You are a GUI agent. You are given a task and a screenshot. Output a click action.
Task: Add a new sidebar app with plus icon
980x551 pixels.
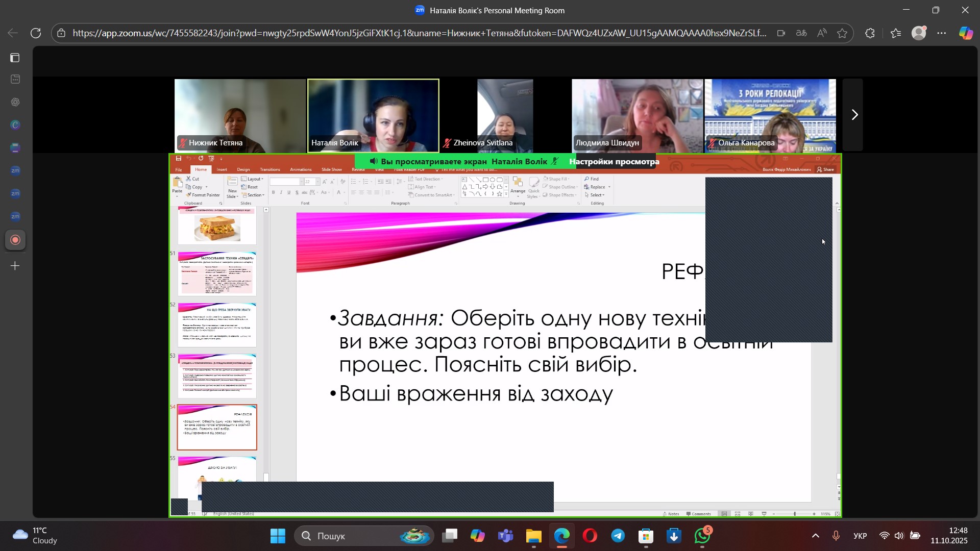[15, 266]
